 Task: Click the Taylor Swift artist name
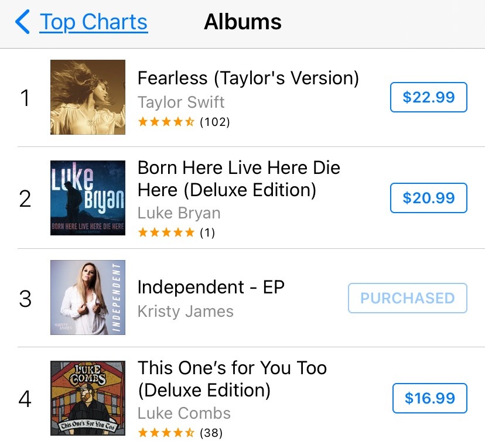(x=181, y=102)
